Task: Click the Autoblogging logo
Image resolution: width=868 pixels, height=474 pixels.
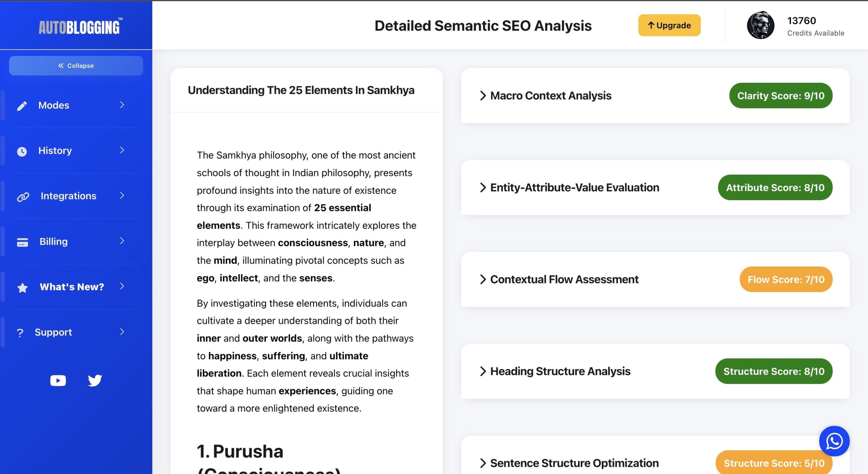Action: point(79,27)
